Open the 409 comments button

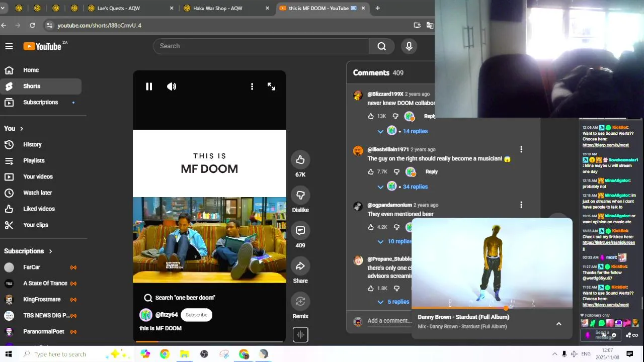300,231
